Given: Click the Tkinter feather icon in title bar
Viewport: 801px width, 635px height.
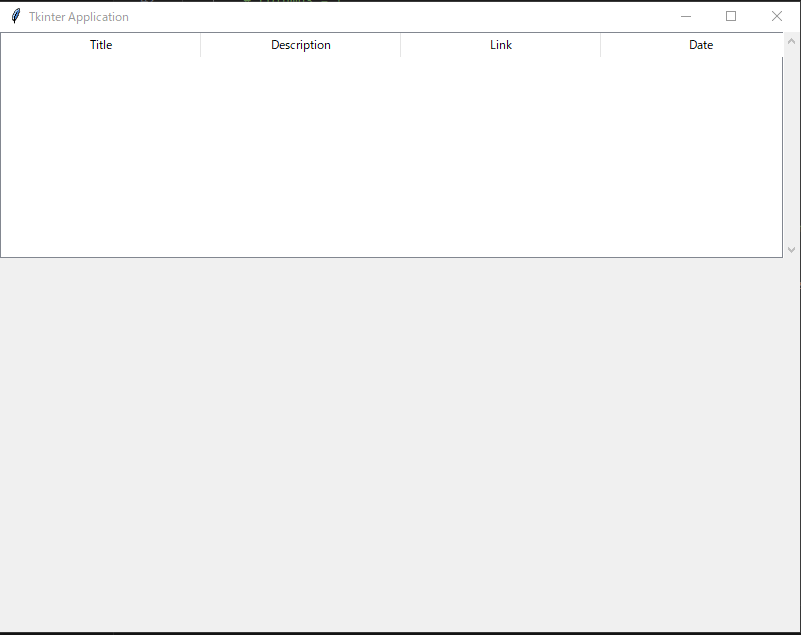Looking at the screenshot, I should [x=15, y=16].
